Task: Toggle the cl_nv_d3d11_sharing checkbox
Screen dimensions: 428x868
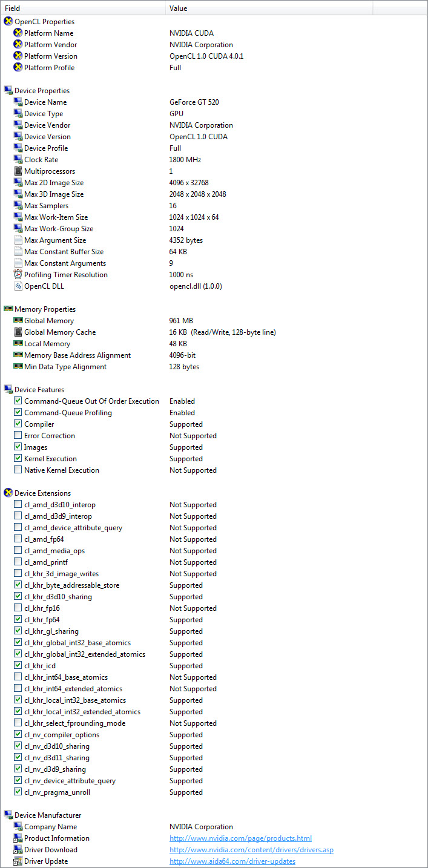Action: click(18, 758)
